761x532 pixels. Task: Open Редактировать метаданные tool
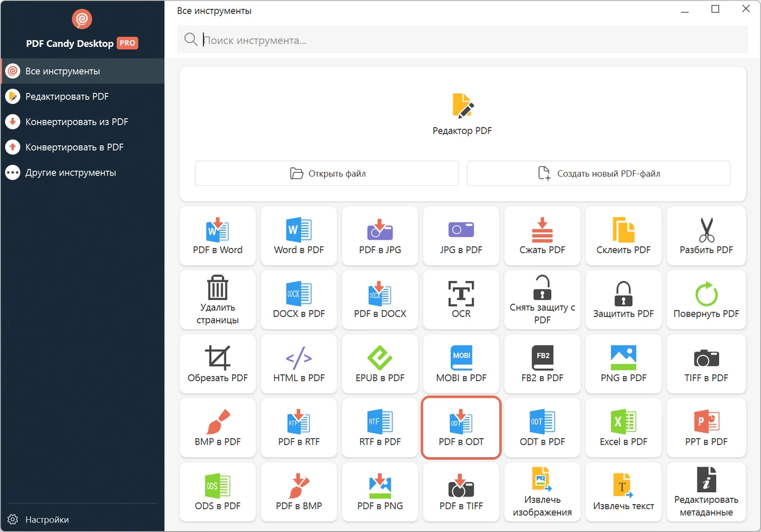[706, 491]
